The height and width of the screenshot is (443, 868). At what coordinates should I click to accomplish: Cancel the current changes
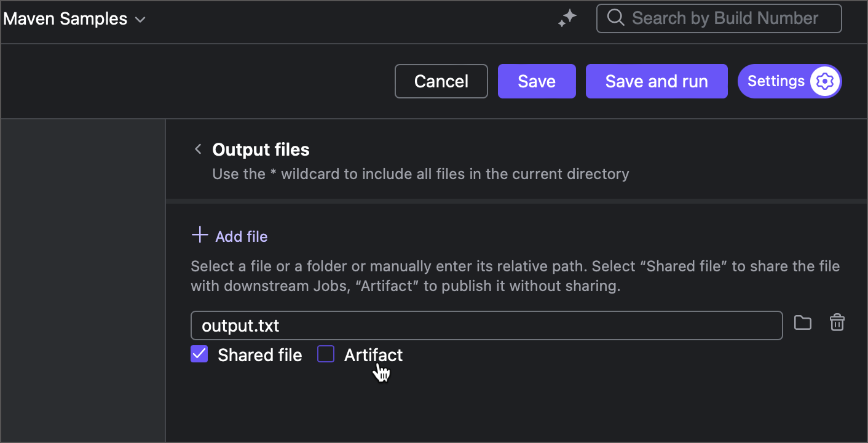point(441,81)
